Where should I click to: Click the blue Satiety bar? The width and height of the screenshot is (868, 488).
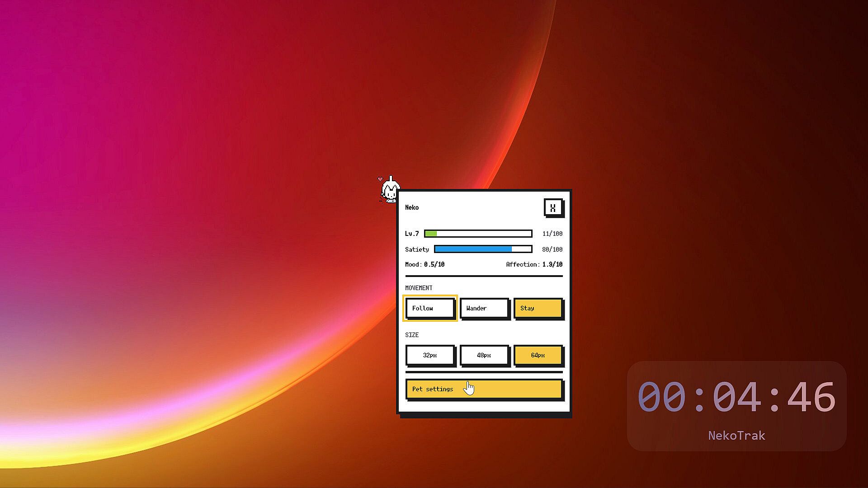pyautogui.click(x=483, y=249)
